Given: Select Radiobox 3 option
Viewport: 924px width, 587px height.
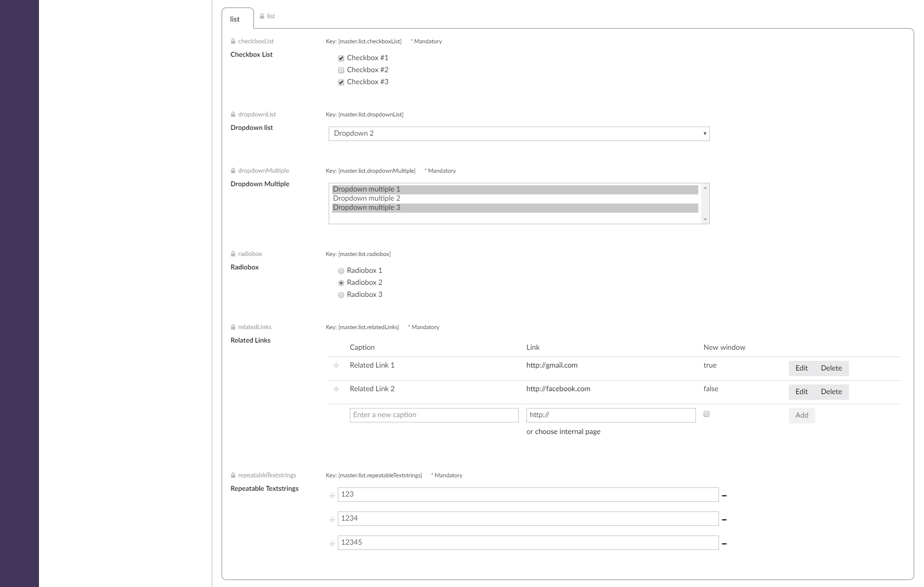Looking at the screenshot, I should [341, 295].
